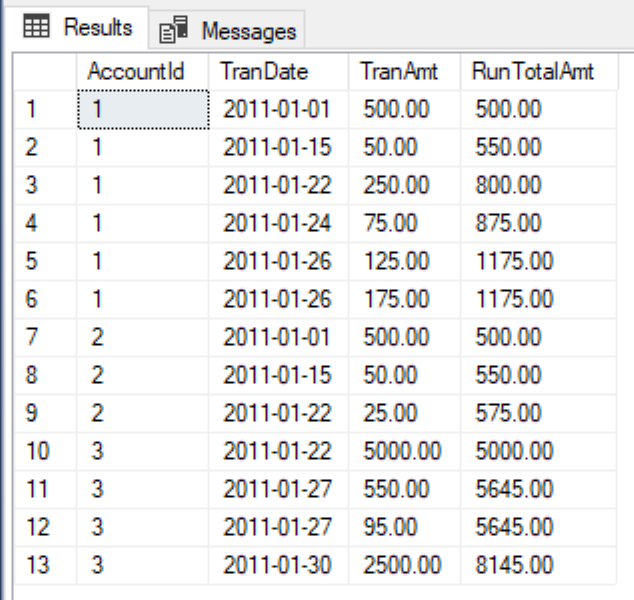This screenshot has width=634, height=600.
Task: Select row 1 using its row header
Action: click(45, 110)
